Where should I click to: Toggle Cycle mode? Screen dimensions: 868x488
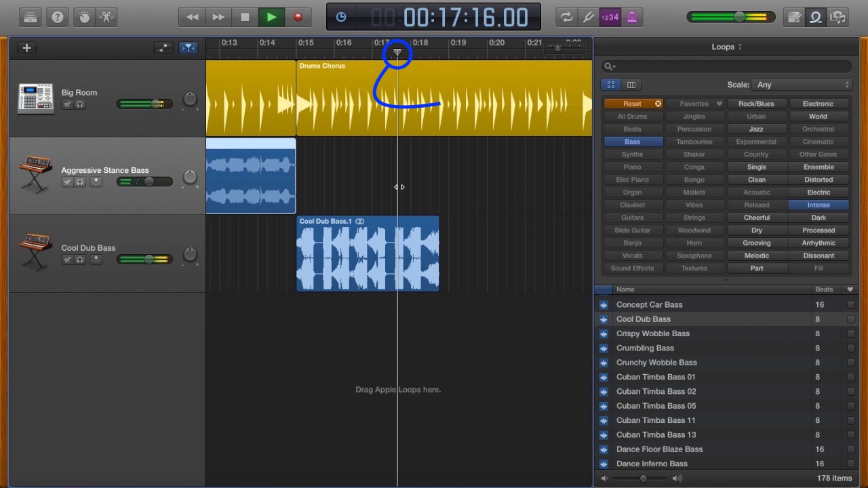click(566, 18)
